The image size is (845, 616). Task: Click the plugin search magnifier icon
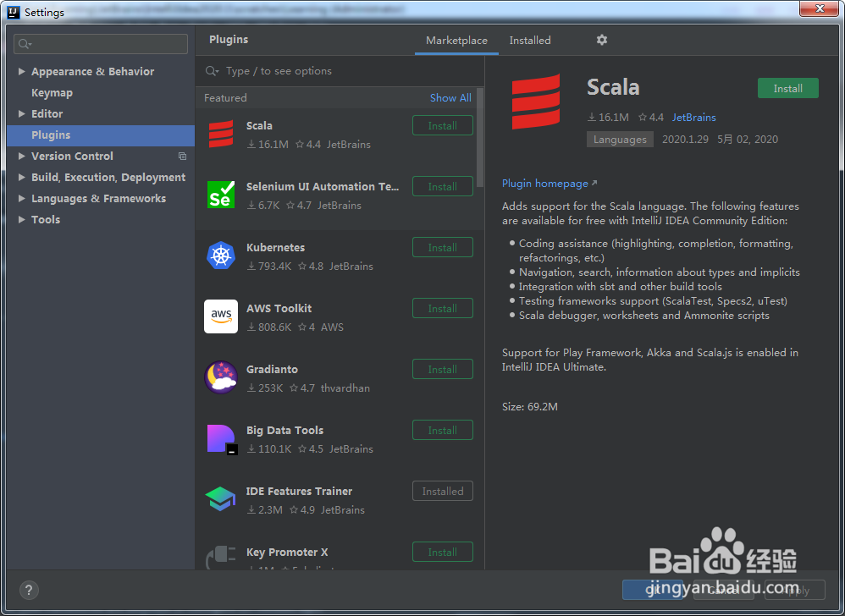point(212,71)
